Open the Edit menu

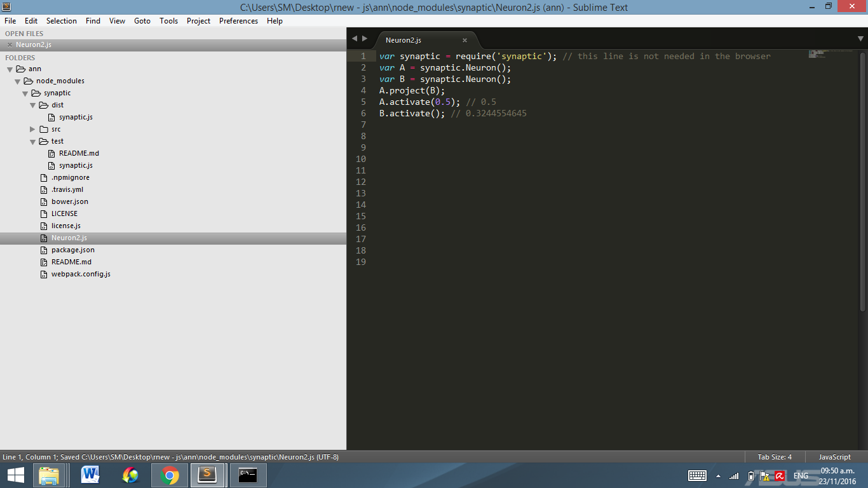(x=31, y=21)
